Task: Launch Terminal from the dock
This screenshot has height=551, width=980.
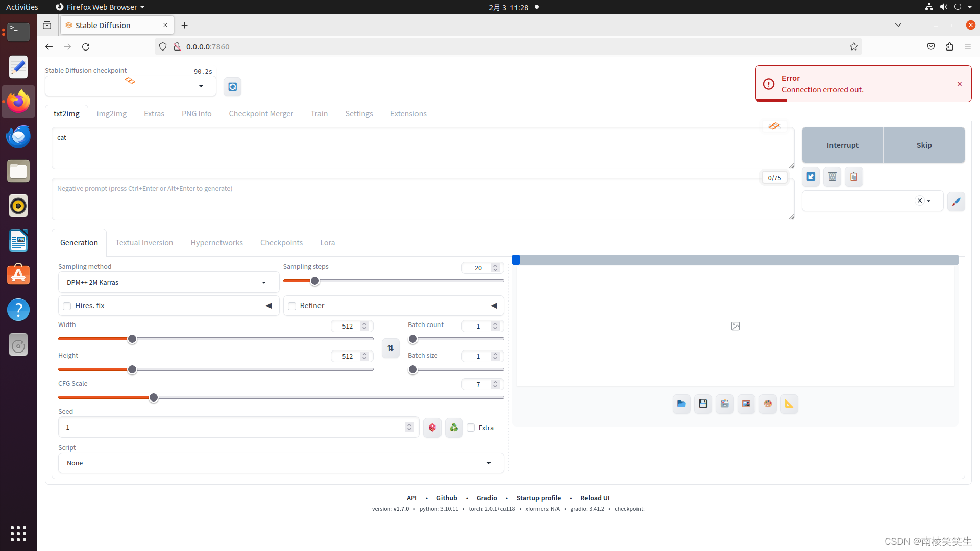Action: click(18, 32)
